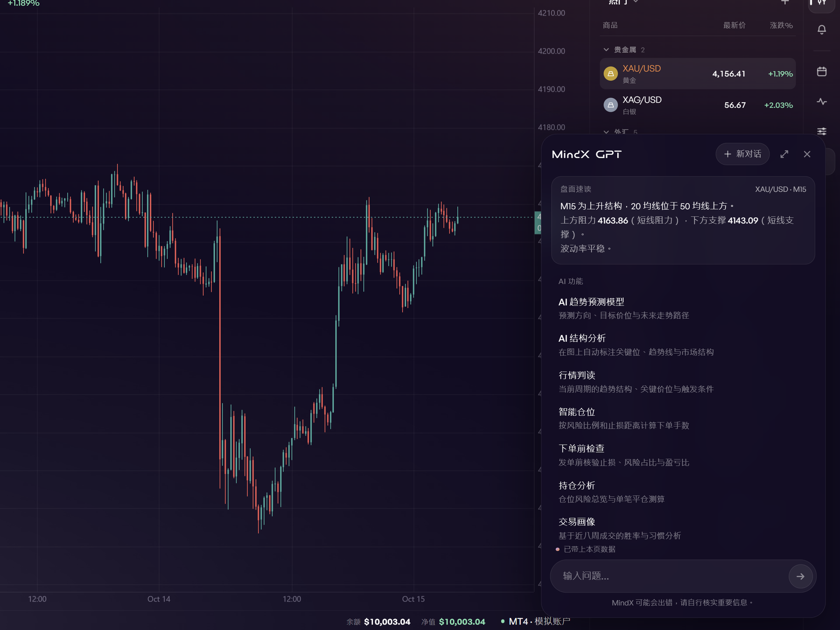
Task: Click the XAU/USD · M15 label in card
Action: [x=781, y=189]
